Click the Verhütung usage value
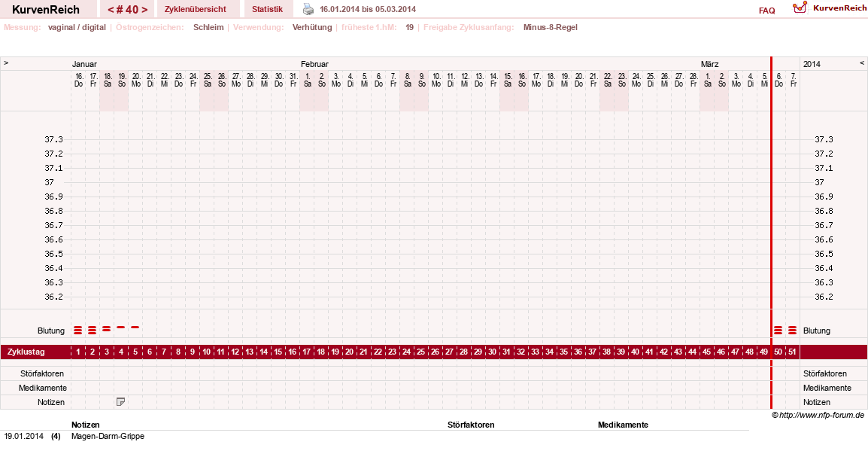Viewport: 868px width, 454px height. pos(312,27)
